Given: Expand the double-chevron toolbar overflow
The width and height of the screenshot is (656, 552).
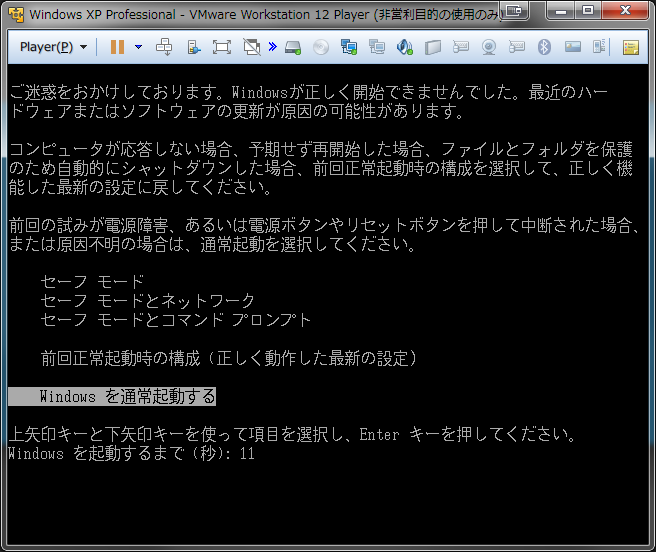Looking at the screenshot, I should tap(272, 47).
